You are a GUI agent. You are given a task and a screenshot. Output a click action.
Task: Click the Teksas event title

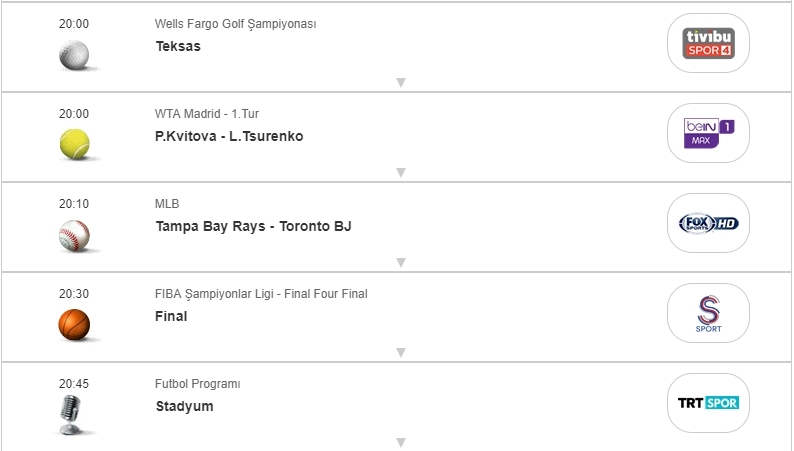click(x=178, y=46)
